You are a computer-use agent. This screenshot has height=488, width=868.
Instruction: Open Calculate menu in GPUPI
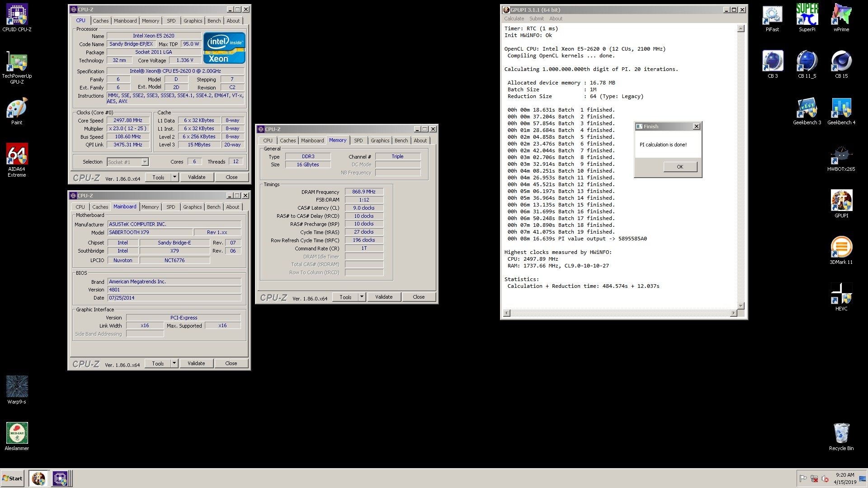[514, 19]
